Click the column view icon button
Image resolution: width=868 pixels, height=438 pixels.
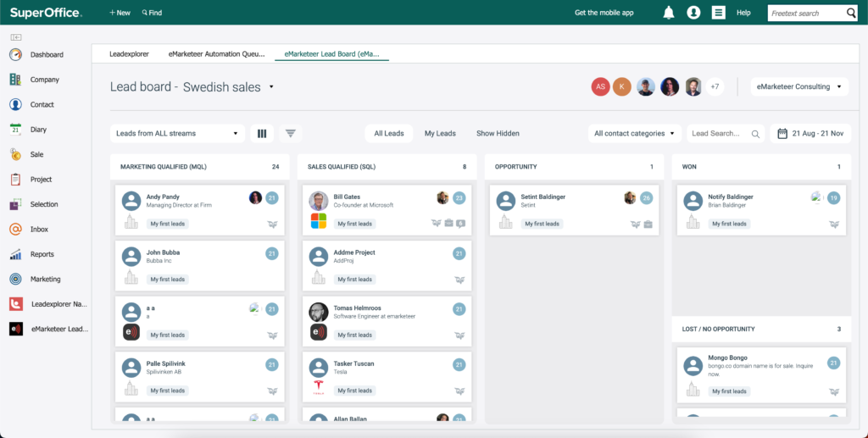tap(262, 133)
